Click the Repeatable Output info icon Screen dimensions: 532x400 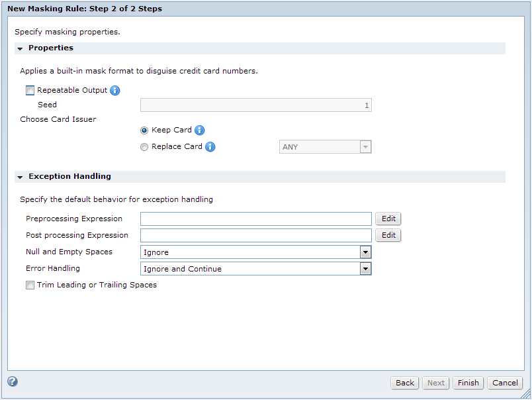[115, 91]
